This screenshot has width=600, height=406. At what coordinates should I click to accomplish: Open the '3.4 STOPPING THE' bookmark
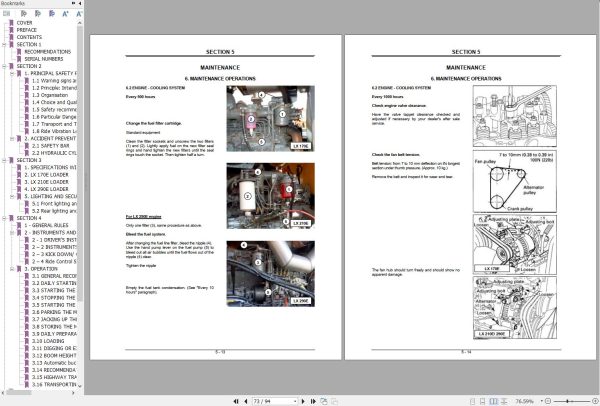point(54,298)
